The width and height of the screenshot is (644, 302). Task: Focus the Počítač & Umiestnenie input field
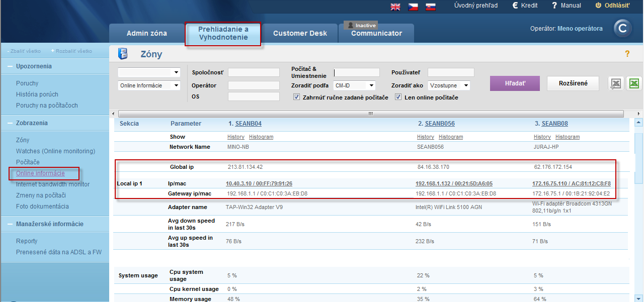(357, 72)
